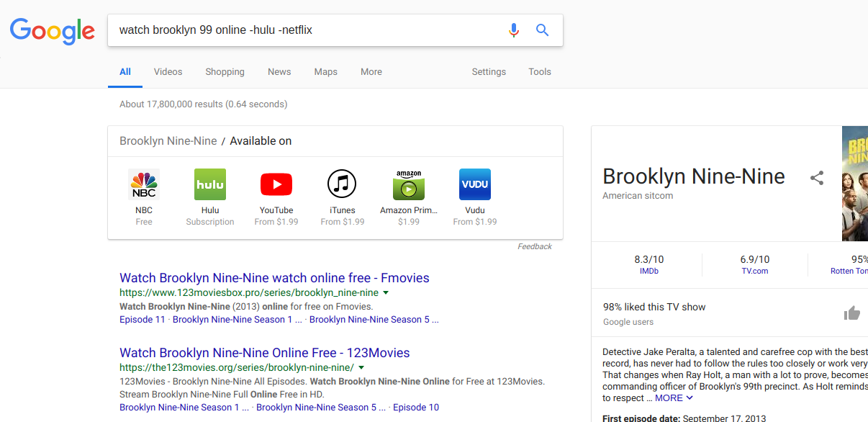Switch to the Videos tab
The image size is (868, 422).
(x=168, y=72)
